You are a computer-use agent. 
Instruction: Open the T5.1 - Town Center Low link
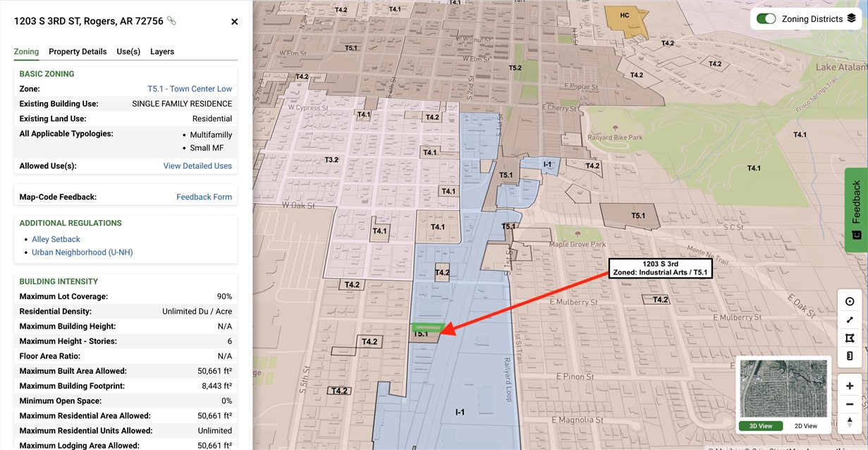click(189, 89)
